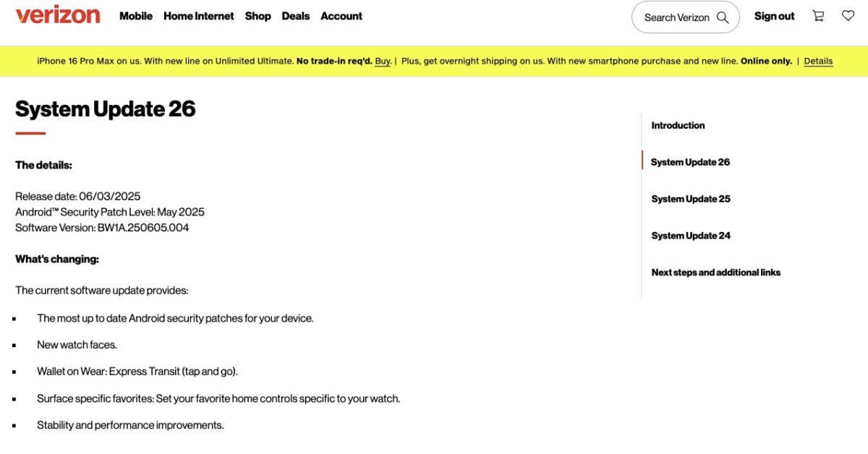The image size is (868, 454).
Task: Jump to System Update 25 in sidebar
Action: (691, 199)
